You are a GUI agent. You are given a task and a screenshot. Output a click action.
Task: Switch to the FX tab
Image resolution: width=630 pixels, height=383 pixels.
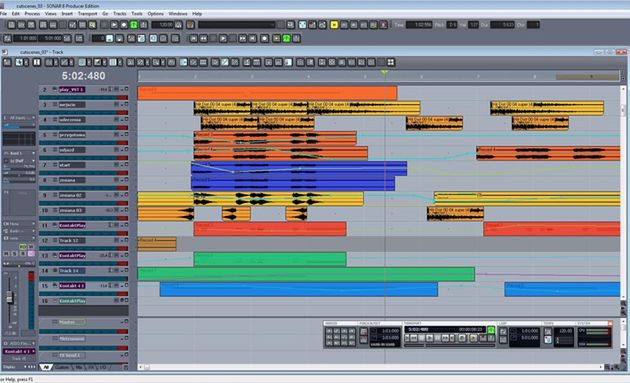coord(91,367)
